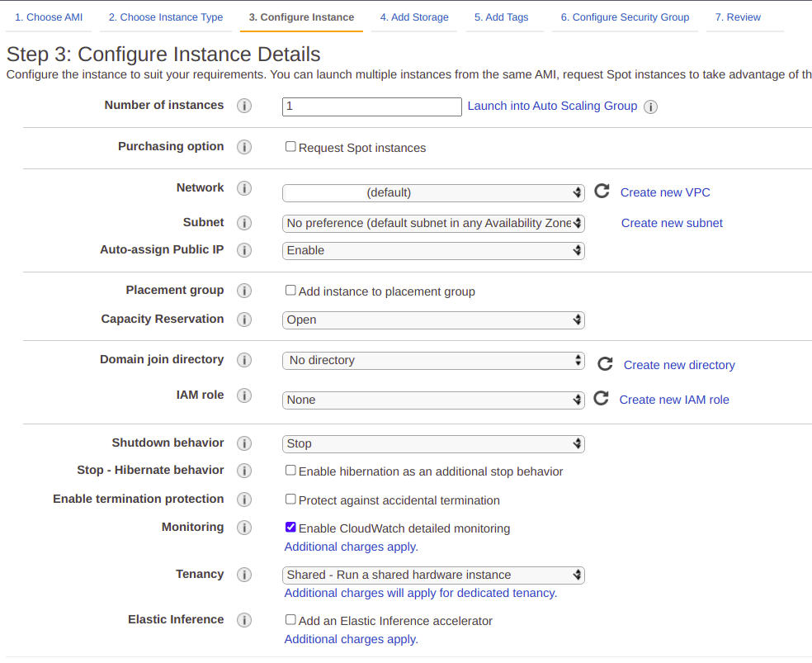Enable Request Spot instances checkbox
Viewport: 812px width, 663px height.
point(290,147)
